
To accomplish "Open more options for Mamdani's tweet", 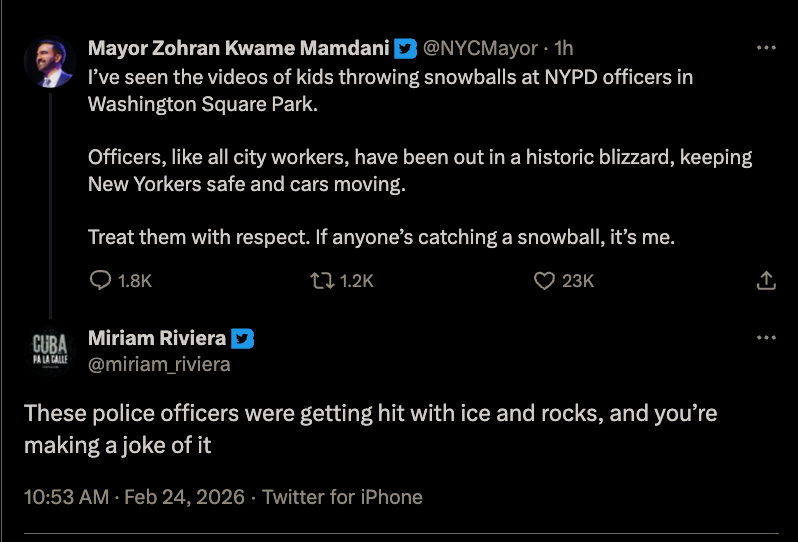I will (x=766, y=48).
